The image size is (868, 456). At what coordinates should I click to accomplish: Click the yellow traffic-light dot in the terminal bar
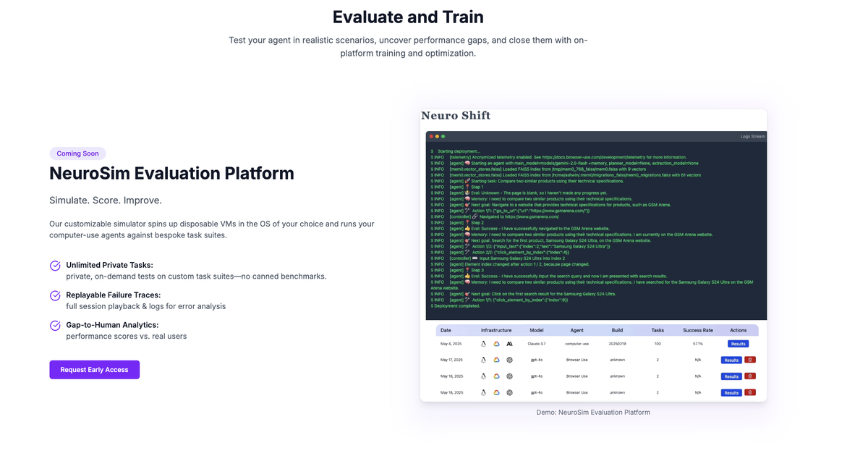[x=436, y=135]
